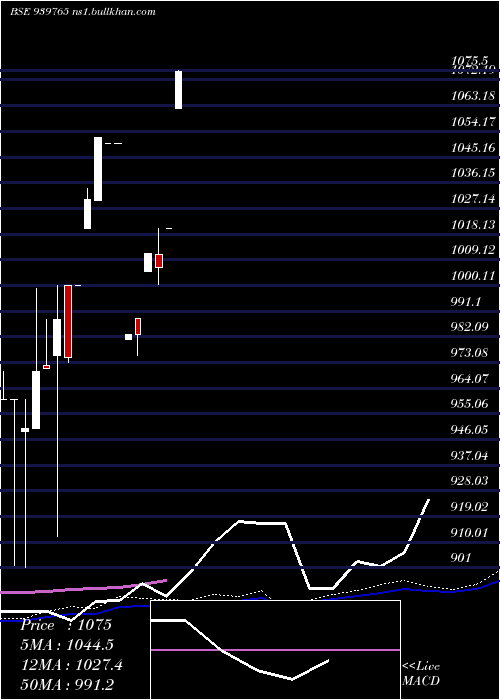
Task: Click the 1054.17 price axis label
Action: tap(474, 121)
